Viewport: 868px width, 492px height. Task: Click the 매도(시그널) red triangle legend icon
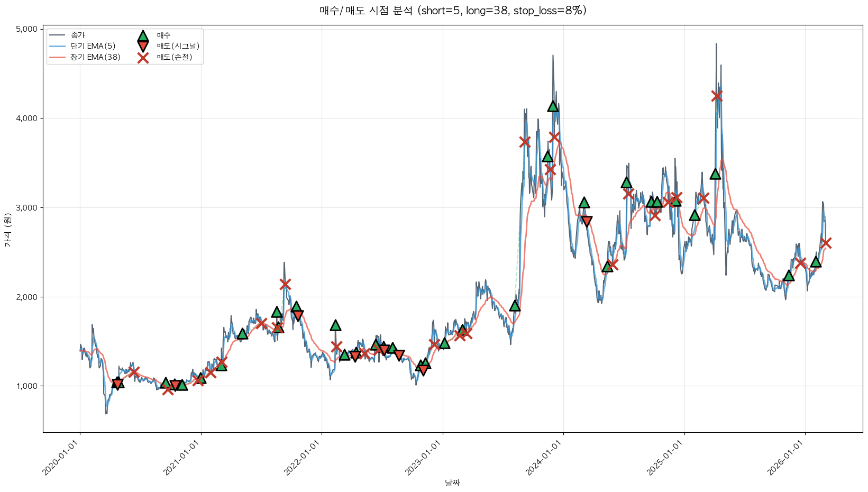point(143,46)
